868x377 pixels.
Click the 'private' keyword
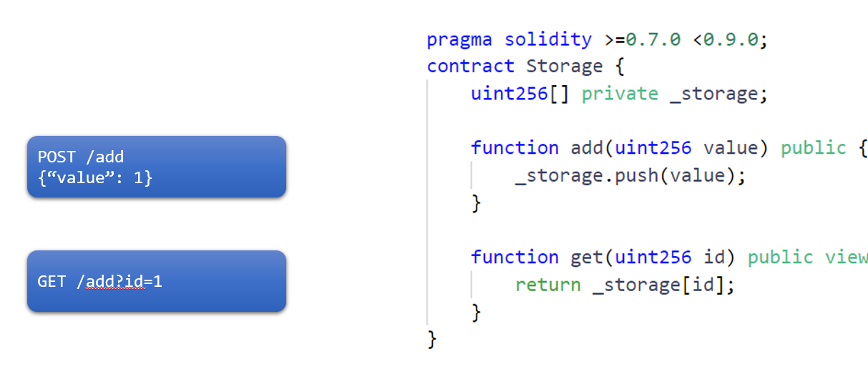point(620,94)
